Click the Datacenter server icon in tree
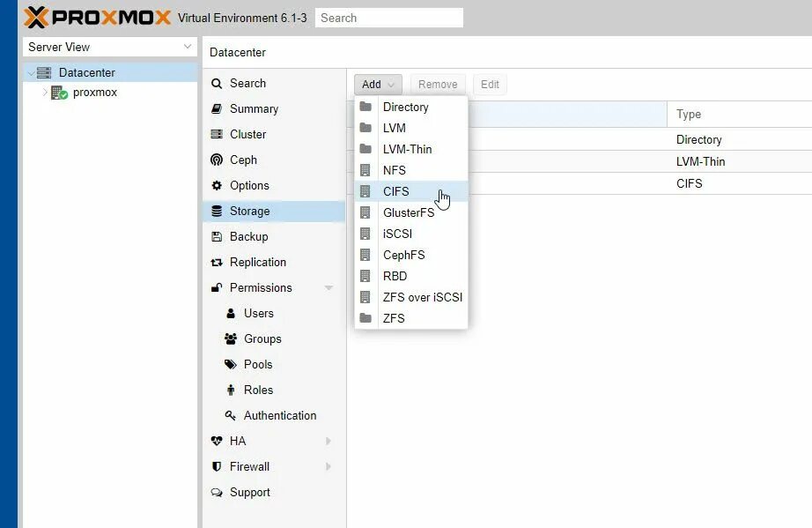The height and width of the screenshot is (528, 812). tap(44, 72)
